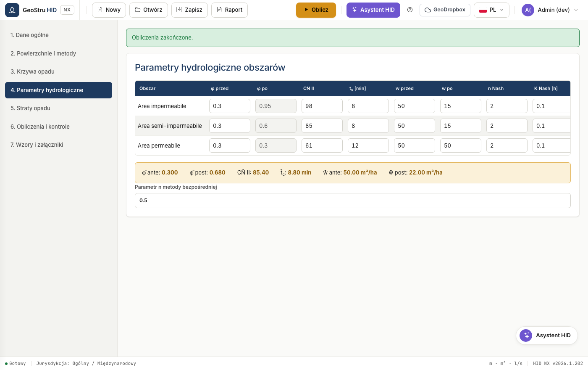This screenshot has width=588, height=370.
Task: Edit w po for Area impermeable
Action: (461, 106)
